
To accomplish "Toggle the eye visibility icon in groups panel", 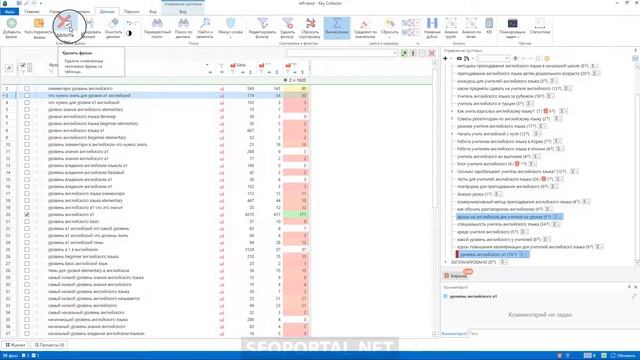I will (459, 58).
